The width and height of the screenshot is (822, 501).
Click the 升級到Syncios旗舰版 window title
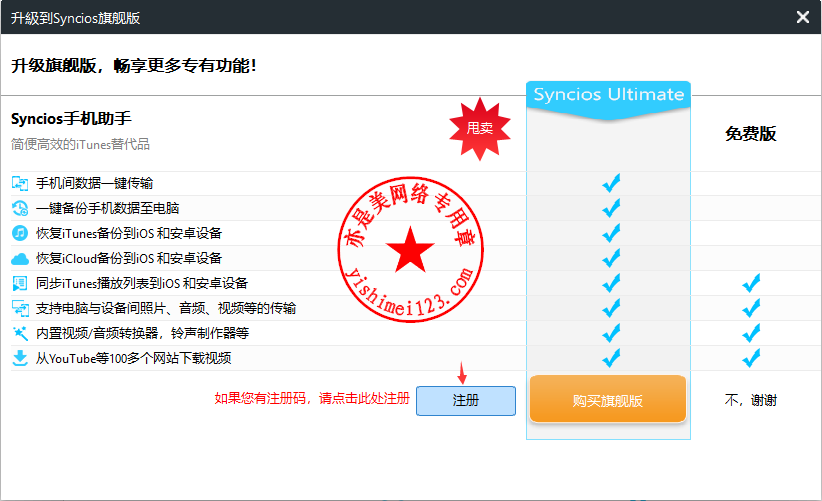(x=75, y=18)
